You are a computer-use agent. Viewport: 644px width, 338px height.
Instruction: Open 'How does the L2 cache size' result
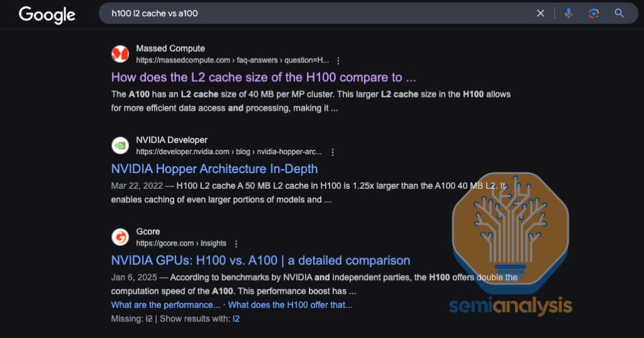[264, 77]
